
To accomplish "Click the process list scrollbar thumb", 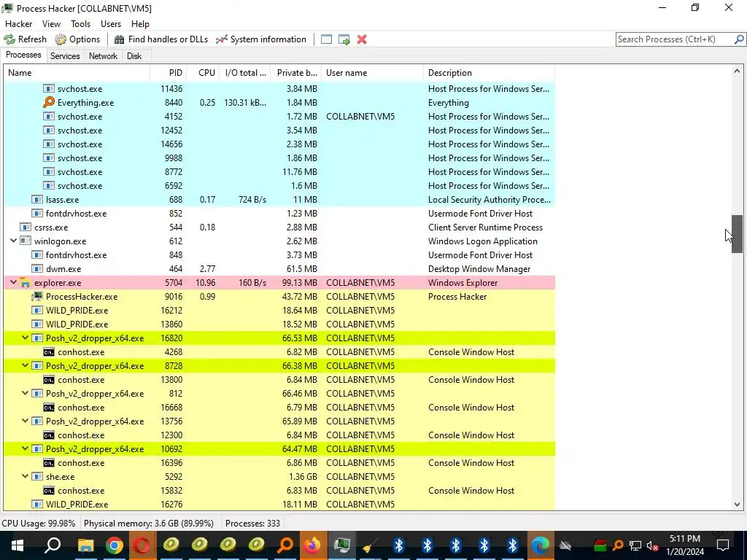I will 737,234.
